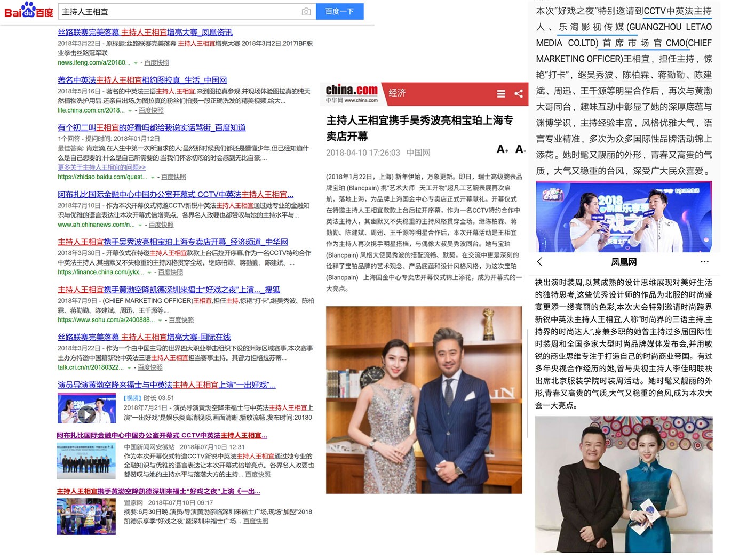This screenshot has height=560, width=747.
Task: Open 百度快照 in 置家网 news result
Action: click(x=256, y=521)
